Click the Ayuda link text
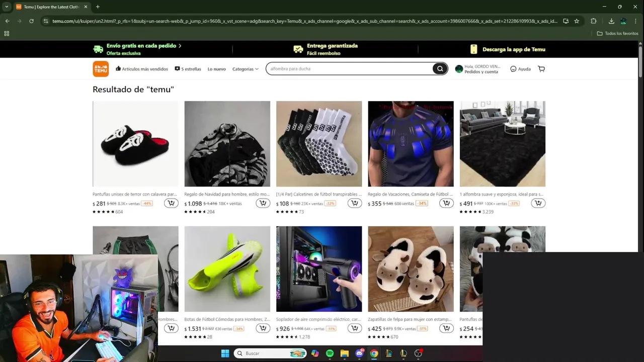The image size is (644, 362). pyautogui.click(x=524, y=69)
